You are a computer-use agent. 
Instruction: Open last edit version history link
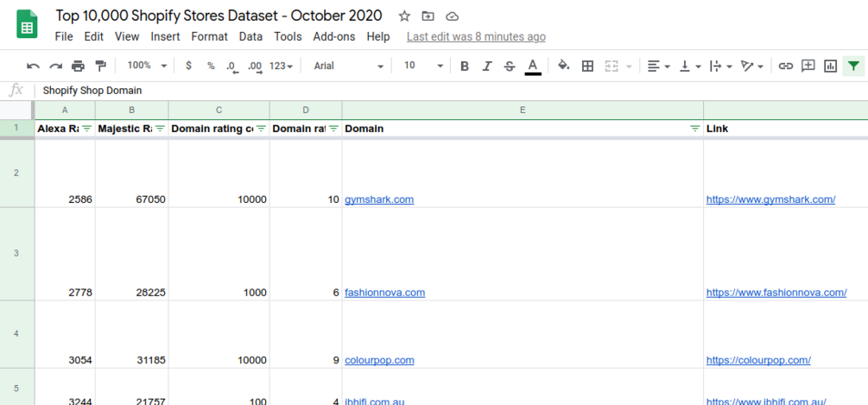pyautogui.click(x=476, y=36)
